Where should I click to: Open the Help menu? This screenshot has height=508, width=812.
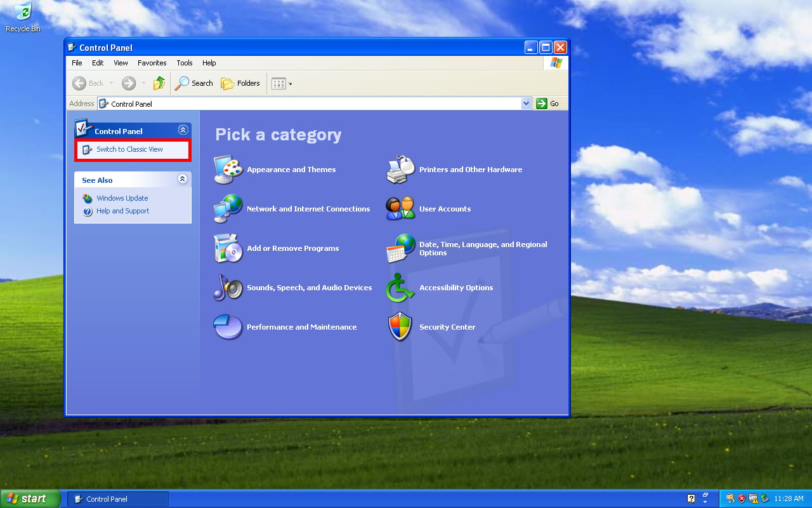209,63
